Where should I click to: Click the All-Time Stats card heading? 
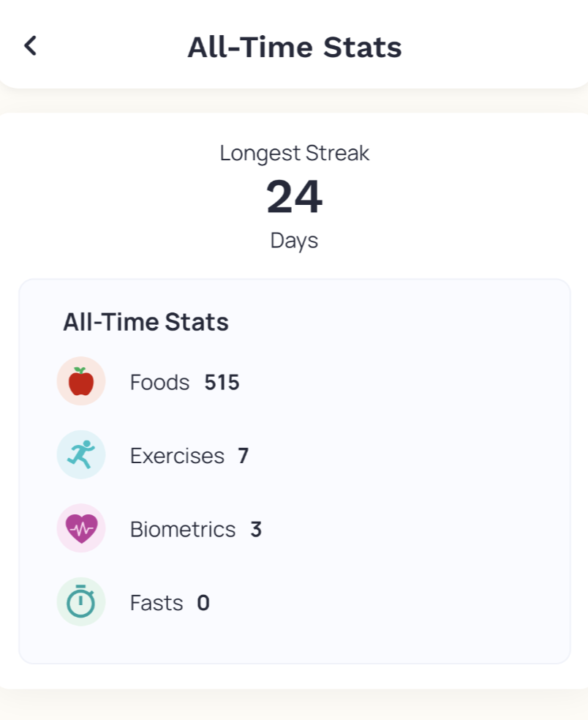[x=146, y=322]
